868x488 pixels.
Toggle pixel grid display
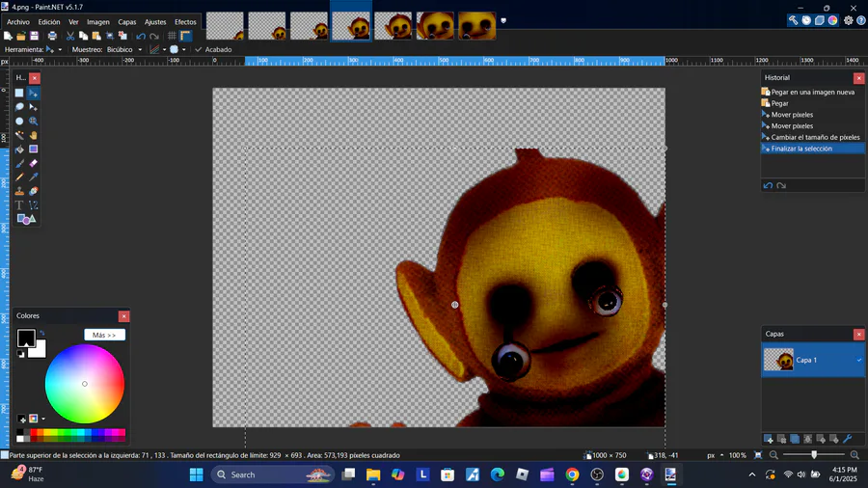[x=173, y=36]
